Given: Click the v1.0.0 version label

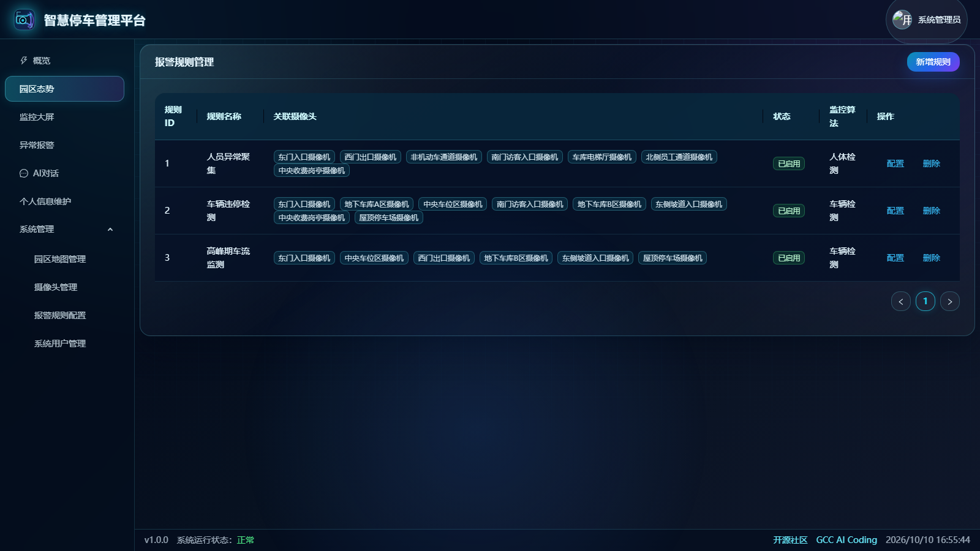Looking at the screenshot, I should [x=156, y=540].
